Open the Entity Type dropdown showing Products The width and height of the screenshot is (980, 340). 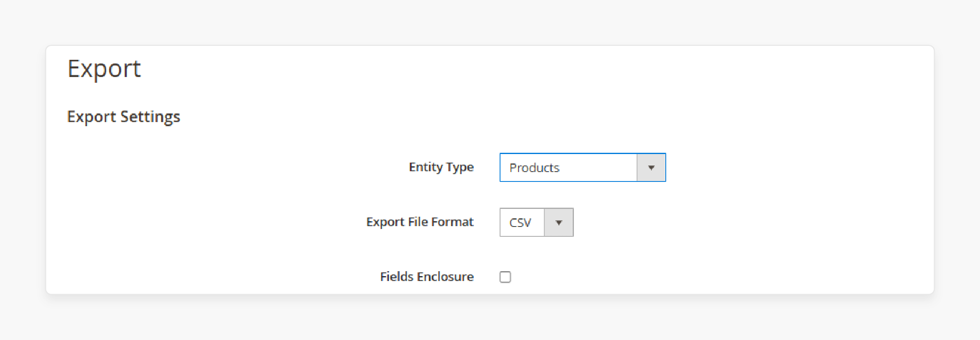[583, 168]
